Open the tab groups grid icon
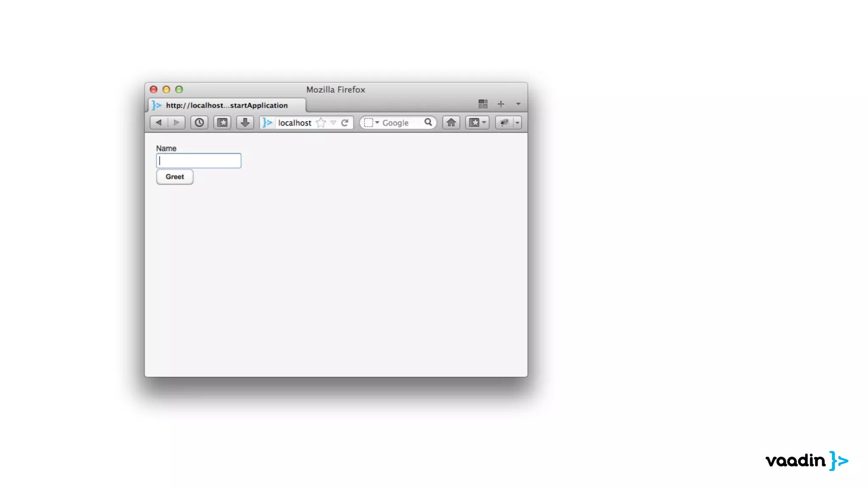The image size is (868, 488). 483,104
